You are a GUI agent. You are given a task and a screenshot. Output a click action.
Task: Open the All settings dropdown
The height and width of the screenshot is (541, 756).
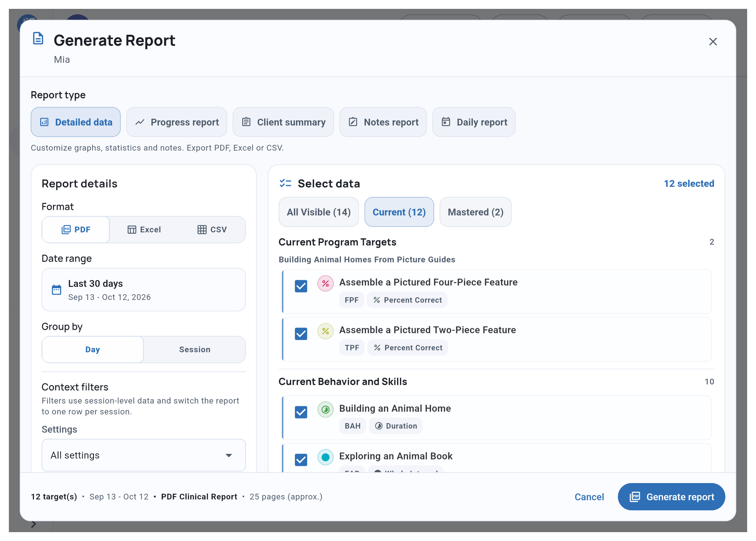[x=144, y=455]
